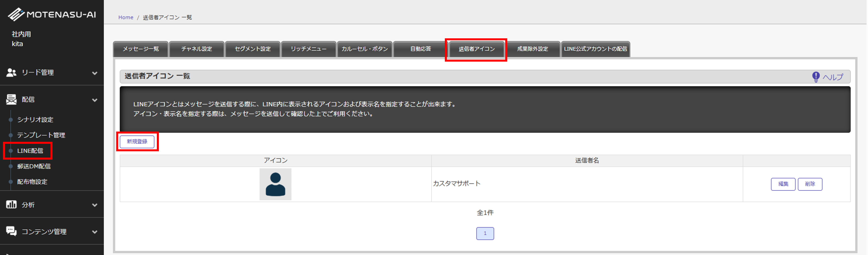Image resolution: width=868 pixels, height=255 pixels.
Task: Click the リード管理 people icon
Action: (x=11, y=72)
